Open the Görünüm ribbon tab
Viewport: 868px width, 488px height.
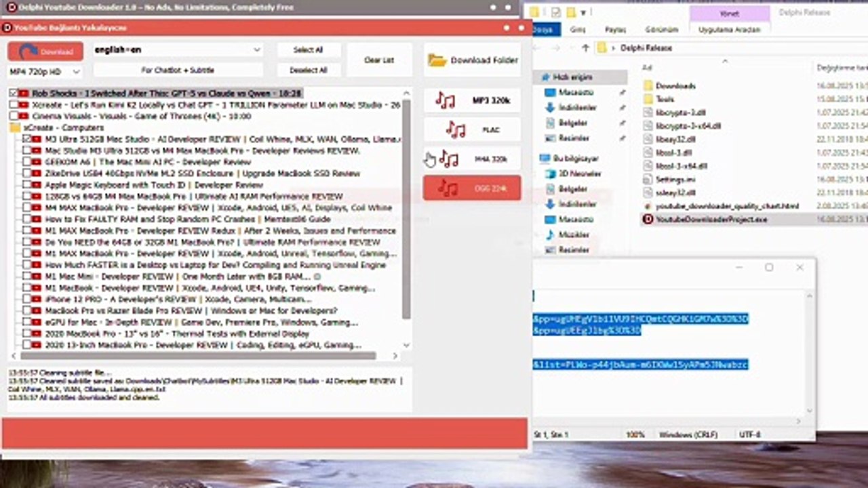coord(660,30)
